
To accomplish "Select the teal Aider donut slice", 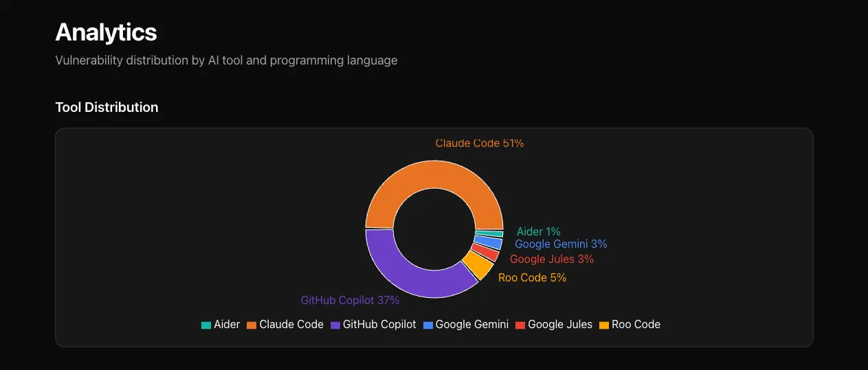I will tap(489, 234).
